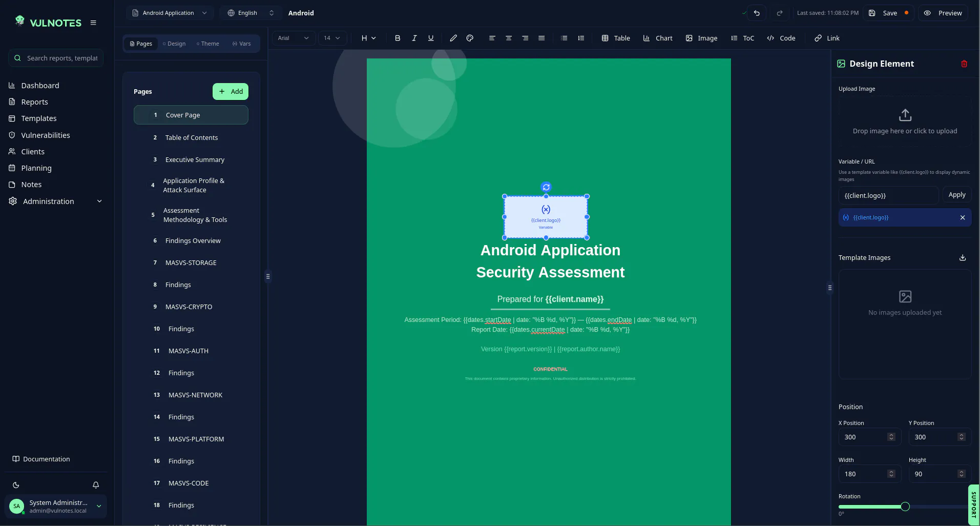Open the Android Application template dropdown

point(170,13)
